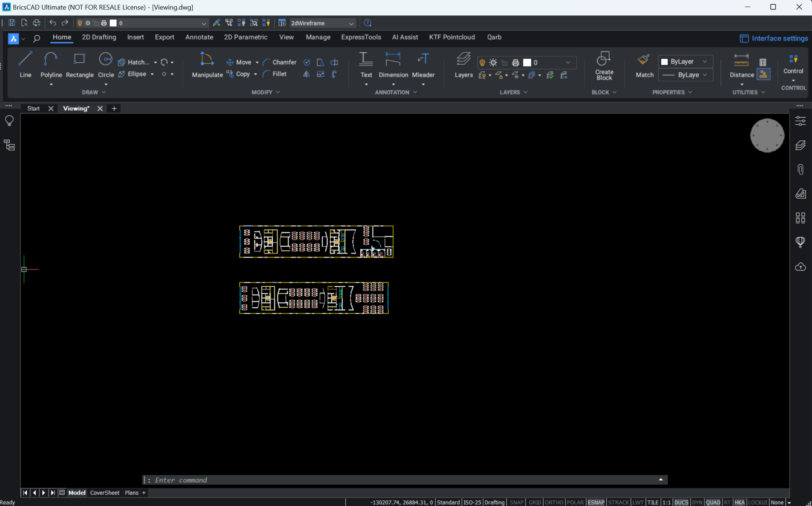Click the Fillet button

[x=274, y=74]
